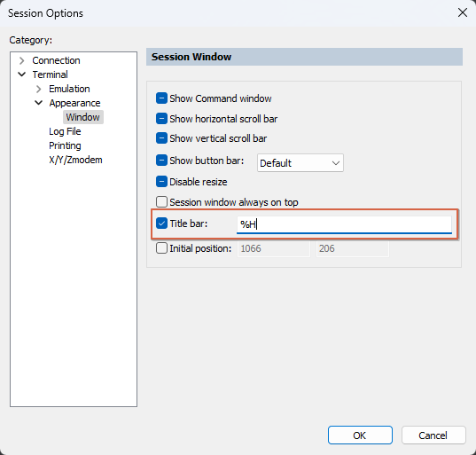Open the button bar Default dropdown
476x455 pixels.
(300, 163)
